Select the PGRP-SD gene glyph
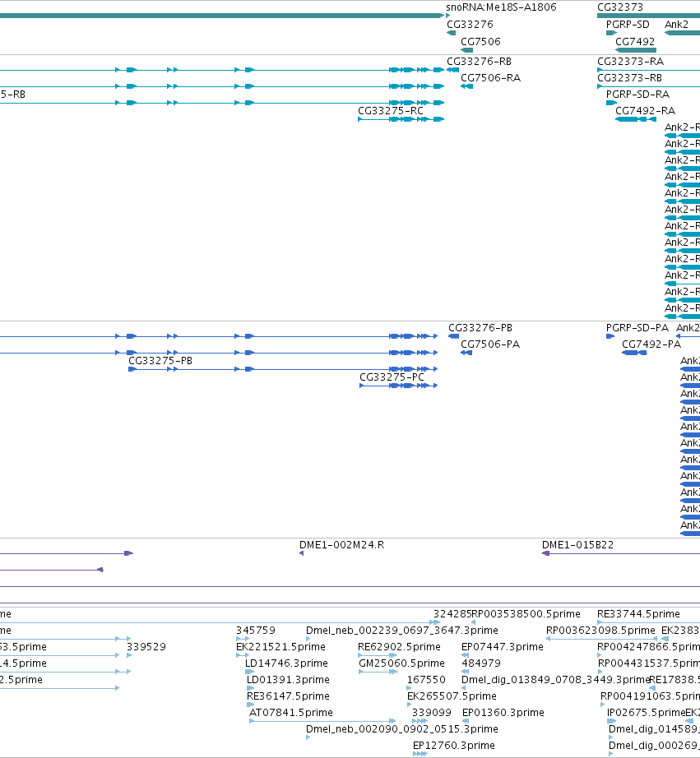 [x=611, y=33]
